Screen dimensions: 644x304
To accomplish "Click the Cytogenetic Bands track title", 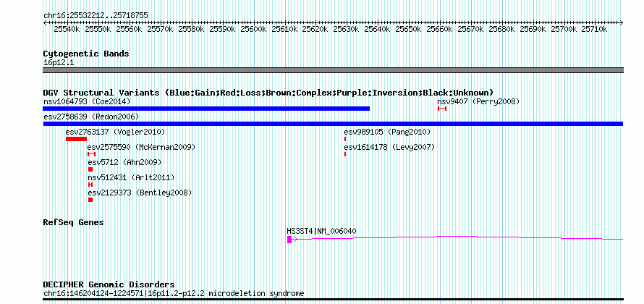I will pos(86,54).
